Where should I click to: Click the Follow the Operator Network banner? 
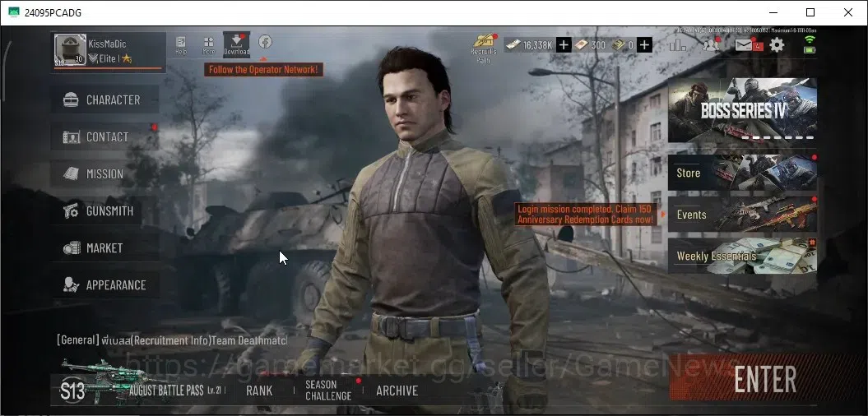(263, 70)
